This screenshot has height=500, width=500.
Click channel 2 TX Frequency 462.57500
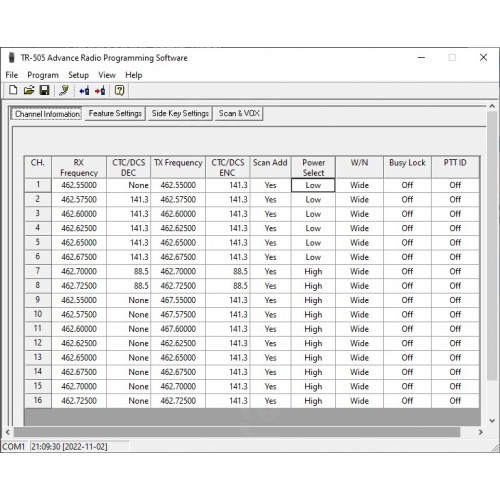pyautogui.click(x=178, y=199)
